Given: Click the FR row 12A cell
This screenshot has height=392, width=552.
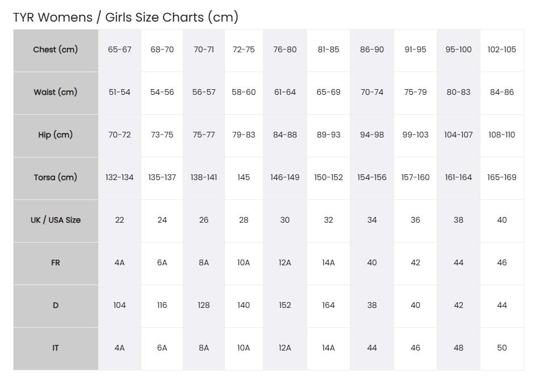Looking at the screenshot, I should [285, 262].
